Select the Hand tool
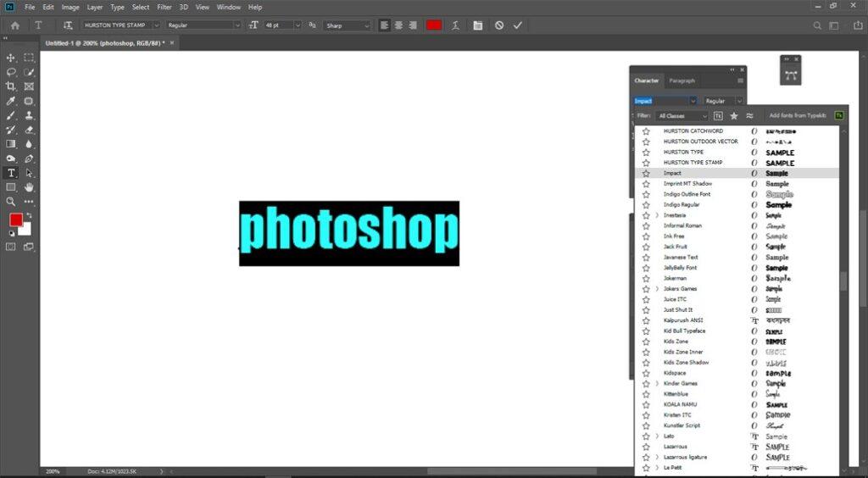868x478 pixels. pyautogui.click(x=29, y=187)
